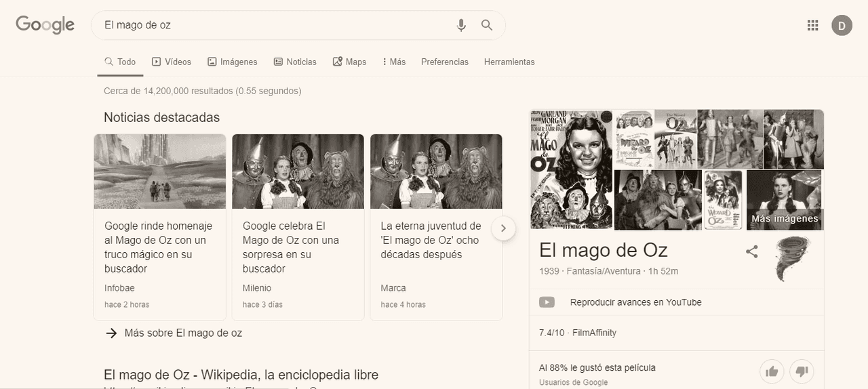This screenshot has width=868, height=389.
Task: Click the thumbs down dislike button
Action: (x=802, y=371)
